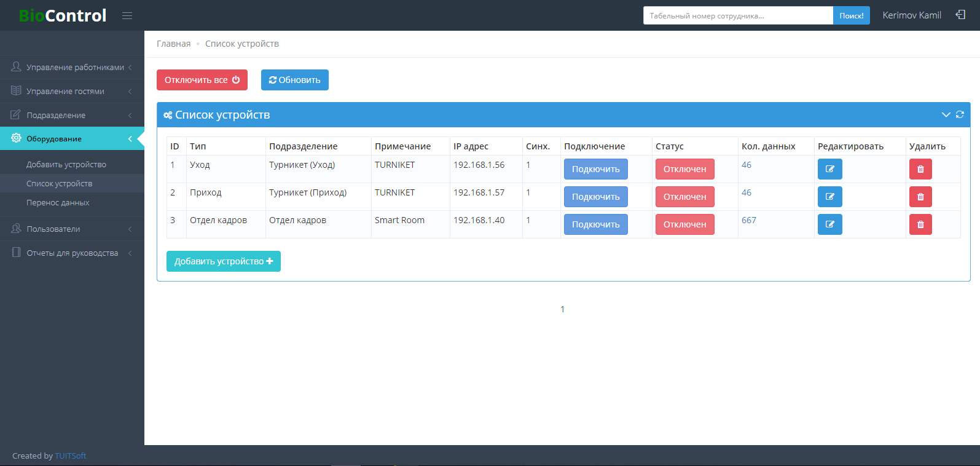Click edit icon for the Приход device
The image size is (980, 466).
click(829, 197)
